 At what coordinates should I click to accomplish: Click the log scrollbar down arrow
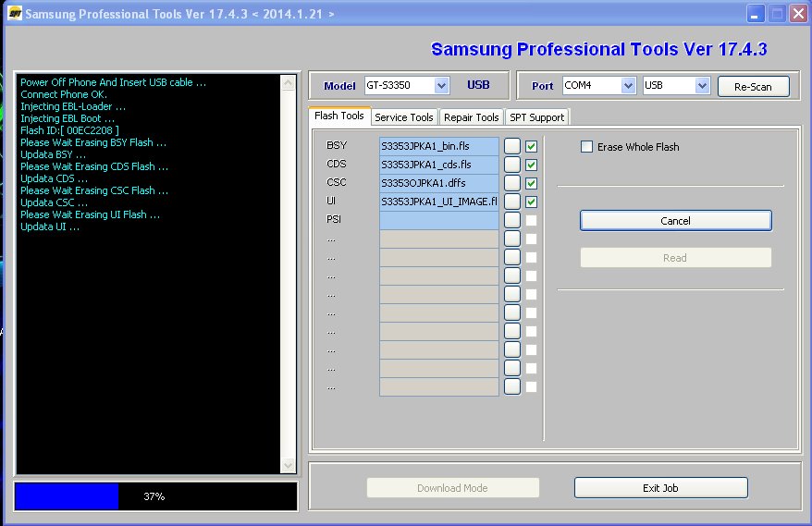pyautogui.click(x=288, y=465)
